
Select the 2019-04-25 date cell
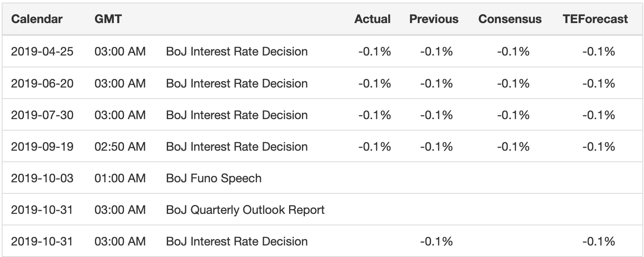[42, 52]
